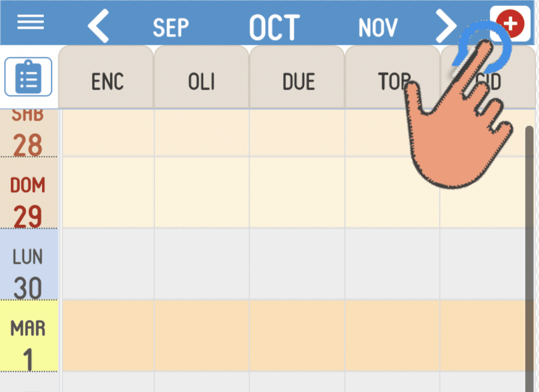
Task: Click the DUE cell for LUN 30
Action: pyautogui.click(x=297, y=264)
